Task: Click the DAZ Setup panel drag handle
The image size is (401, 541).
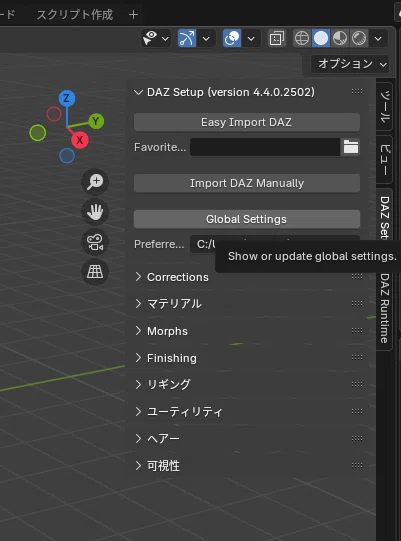Action: coord(357,91)
